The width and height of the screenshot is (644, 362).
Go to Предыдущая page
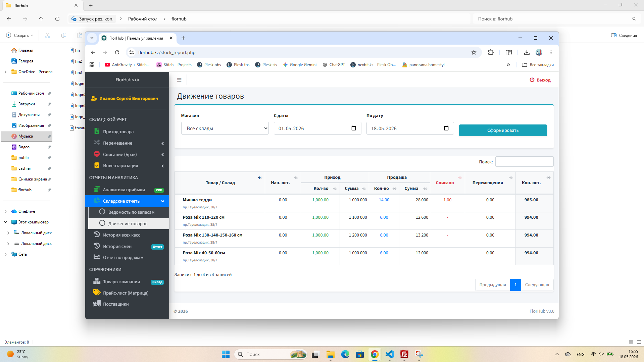[x=492, y=285]
